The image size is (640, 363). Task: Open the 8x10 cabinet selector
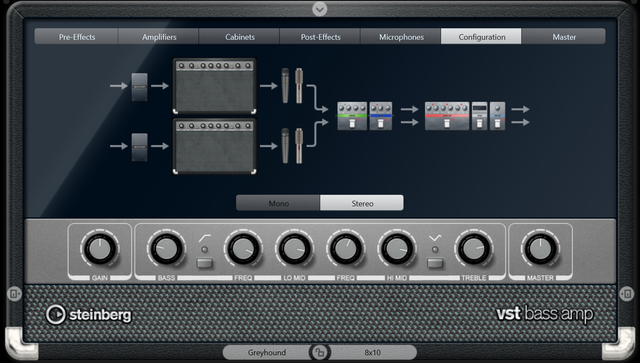pyautogui.click(x=373, y=352)
